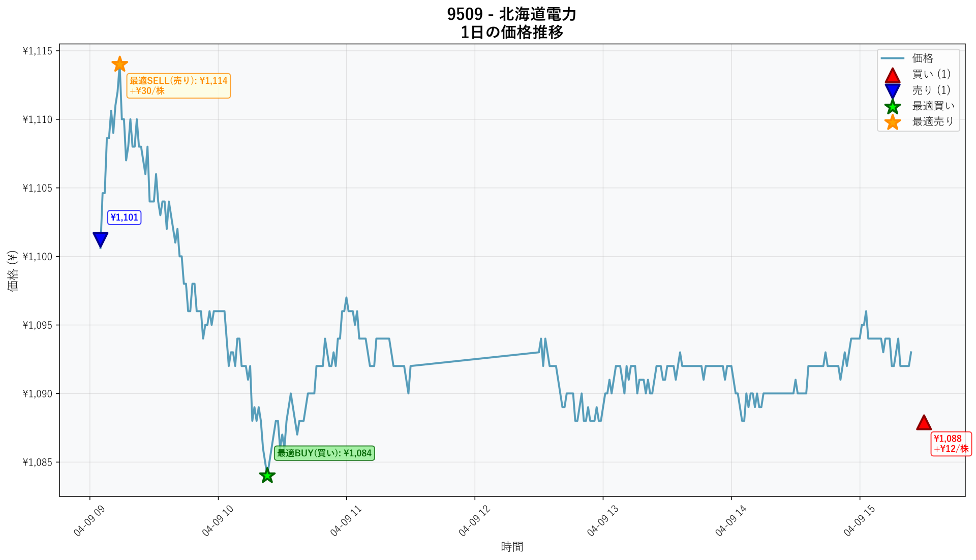Click the ¥1,101 price label
The width and height of the screenshot is (976, 560).
point(125,216)
